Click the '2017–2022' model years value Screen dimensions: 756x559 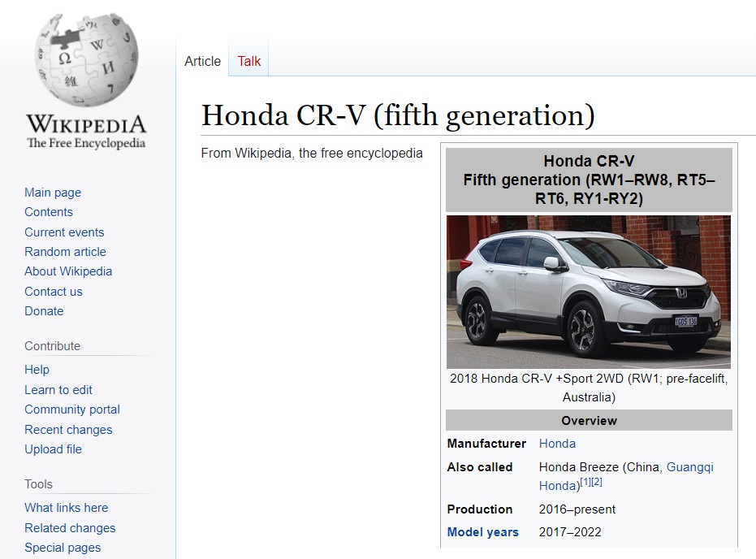click(x=570, y=532)
